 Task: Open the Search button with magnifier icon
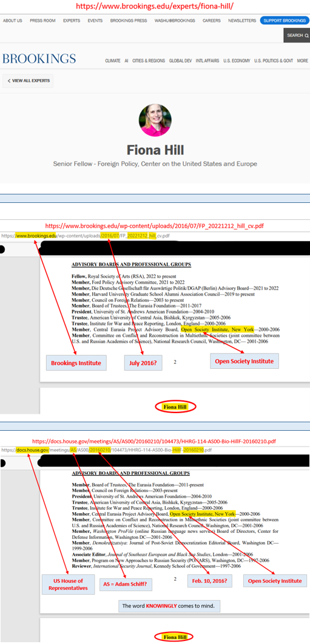tap(297, 35)
